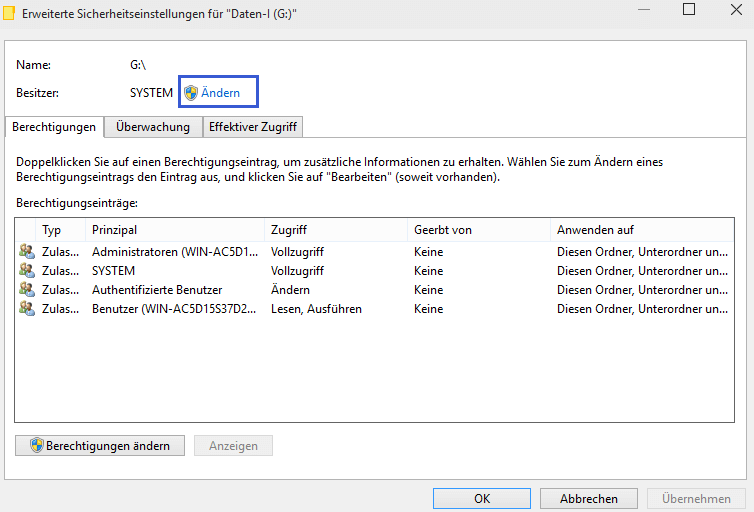Viewport: 754px width, 512px height.
Task: Select the Administratoren (WIN-AC5D1...) principal entry
Action: (x=175, y=251)
